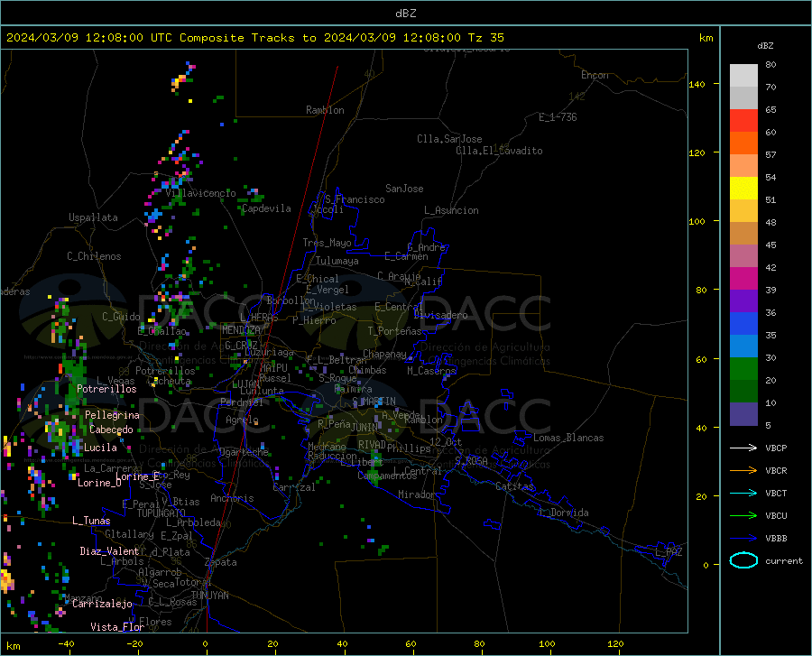Click the Lomas_Blancas map label
812x656 pixels.
(x=568, y=438)
